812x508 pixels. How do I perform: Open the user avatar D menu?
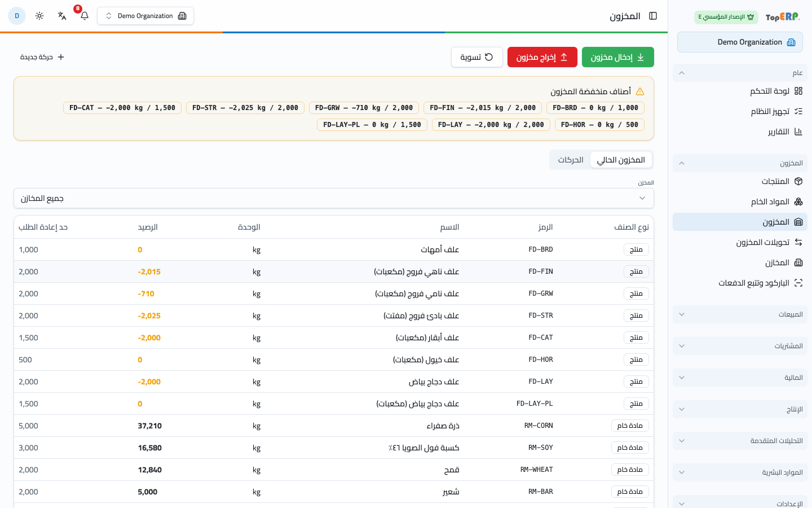[x=17, y=16]
